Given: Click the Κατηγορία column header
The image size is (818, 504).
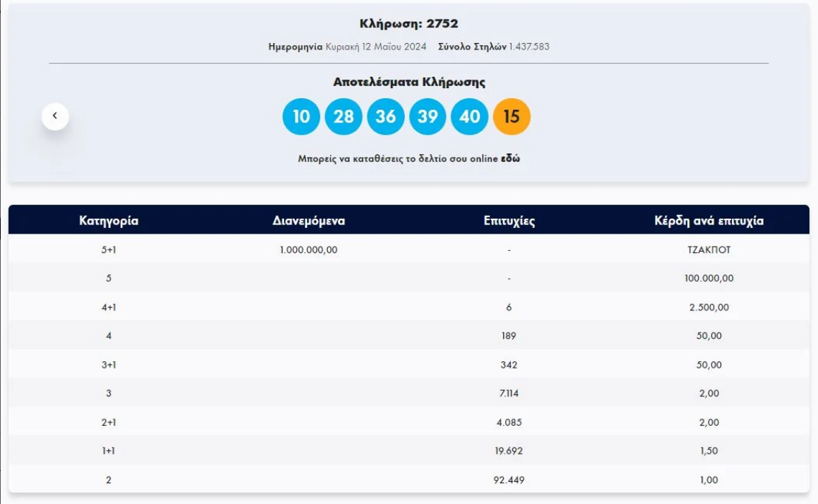Looking at the screenshot, I should [x=108, y=221].
